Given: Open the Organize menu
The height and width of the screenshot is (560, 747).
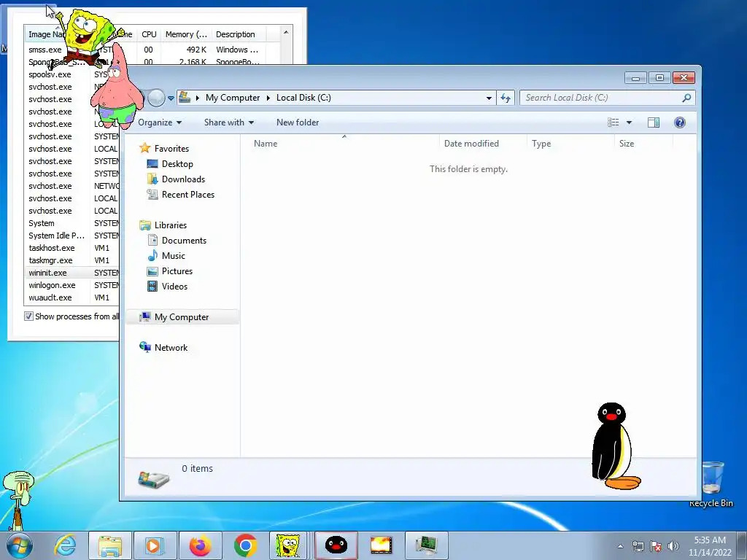Looking at the screenshot, I should [x=160, y=122].
